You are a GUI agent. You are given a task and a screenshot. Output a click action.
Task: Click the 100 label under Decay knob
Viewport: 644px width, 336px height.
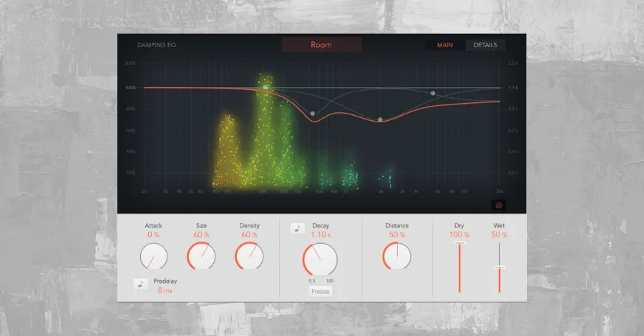point(330,281)
